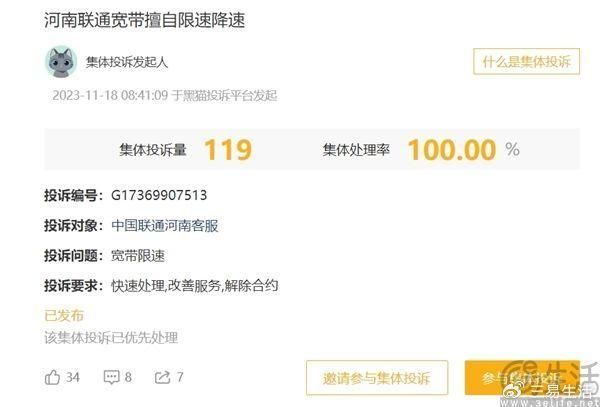Screen dimensions: 600x407
Task: Click the 2023-11-18 timestamp line
Action: coord(165,95)
